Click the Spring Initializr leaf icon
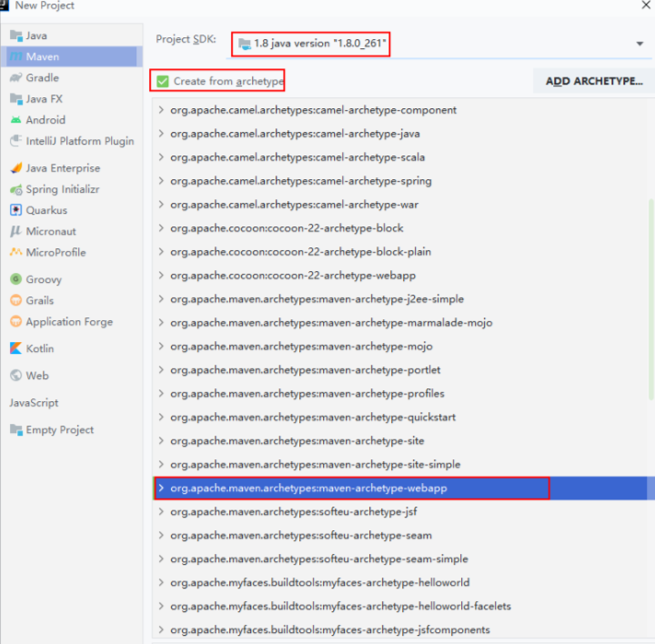The image size is (655, 644). click(x=15, y=189)
